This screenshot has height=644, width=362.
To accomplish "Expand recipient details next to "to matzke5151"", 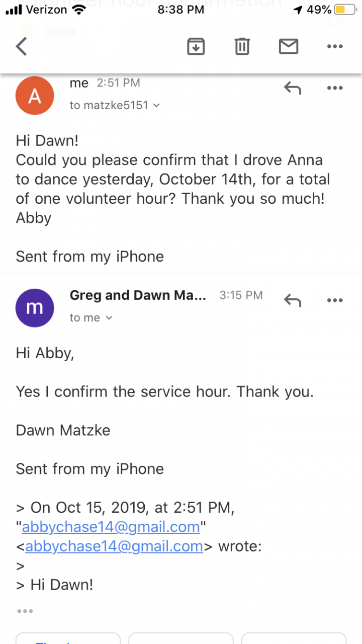I will tap(156, 105).
